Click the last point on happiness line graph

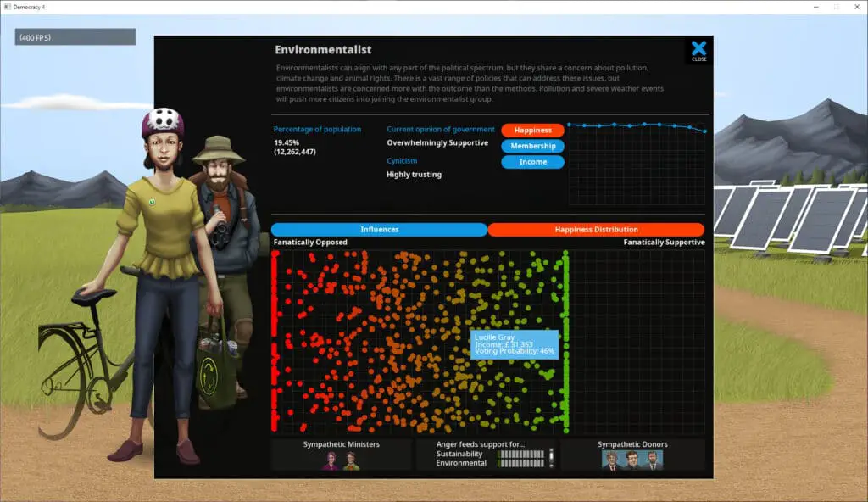point(704,131)
